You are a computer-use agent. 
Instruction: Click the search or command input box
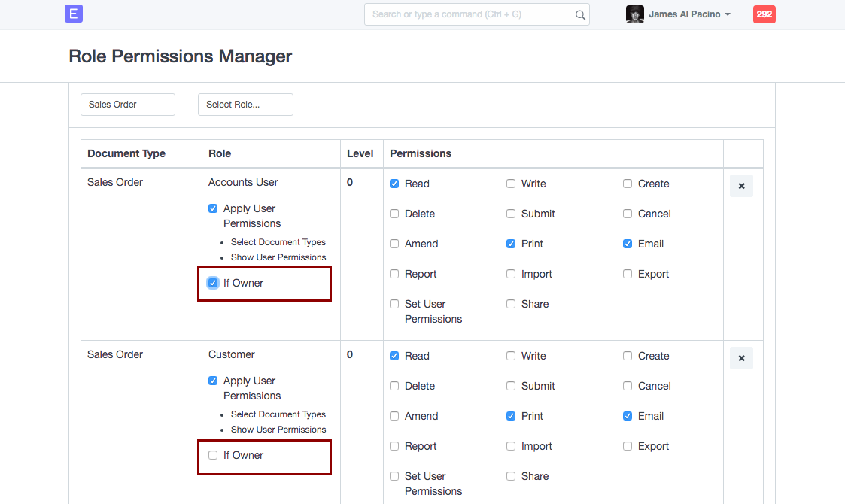coord(470,14)
